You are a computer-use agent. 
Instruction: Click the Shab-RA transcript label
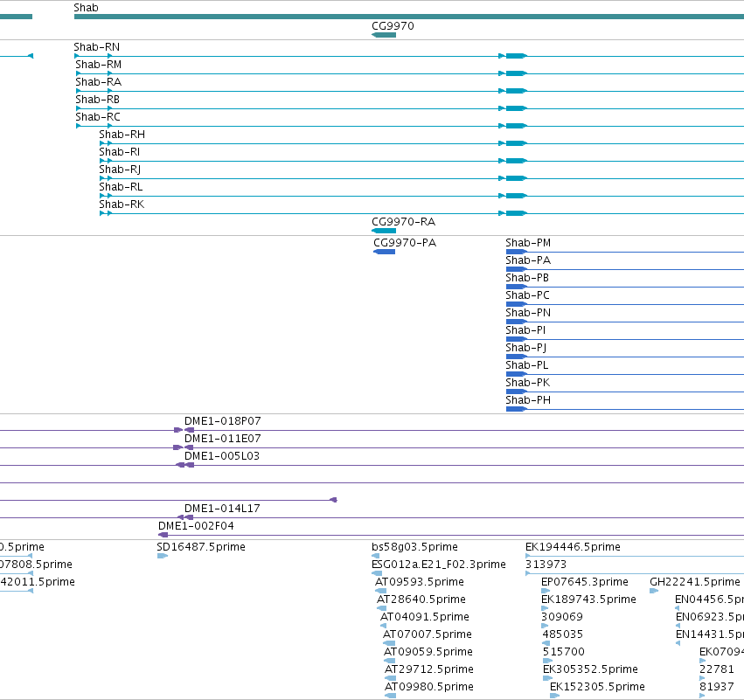[x=98, y=82]
